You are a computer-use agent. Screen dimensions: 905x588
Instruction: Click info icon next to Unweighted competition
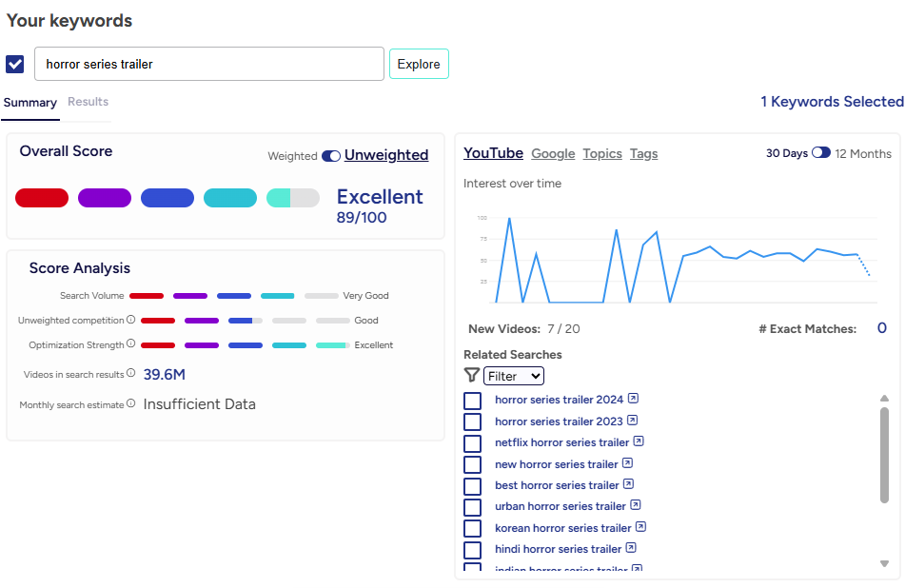click(x=131, y=321)
